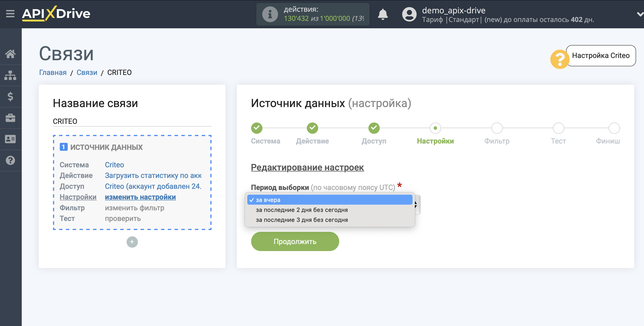
Task: Choose за вчера option
Action: (329, 200)
